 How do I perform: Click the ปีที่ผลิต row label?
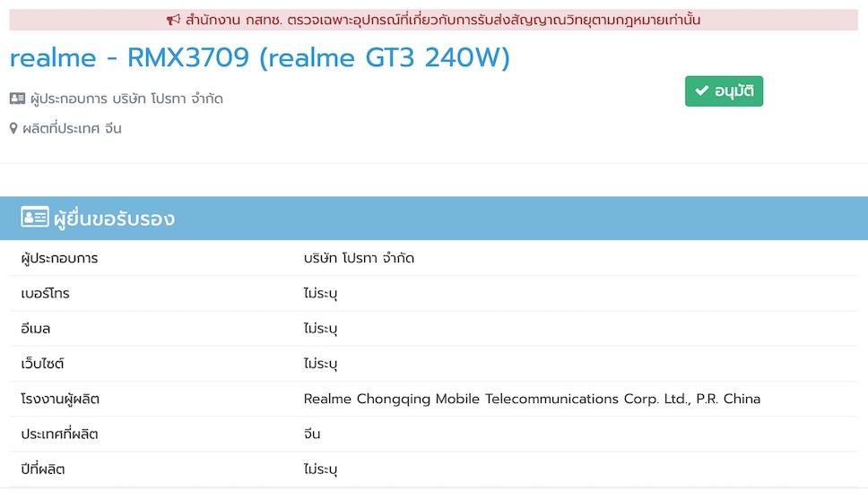point(43,469)
